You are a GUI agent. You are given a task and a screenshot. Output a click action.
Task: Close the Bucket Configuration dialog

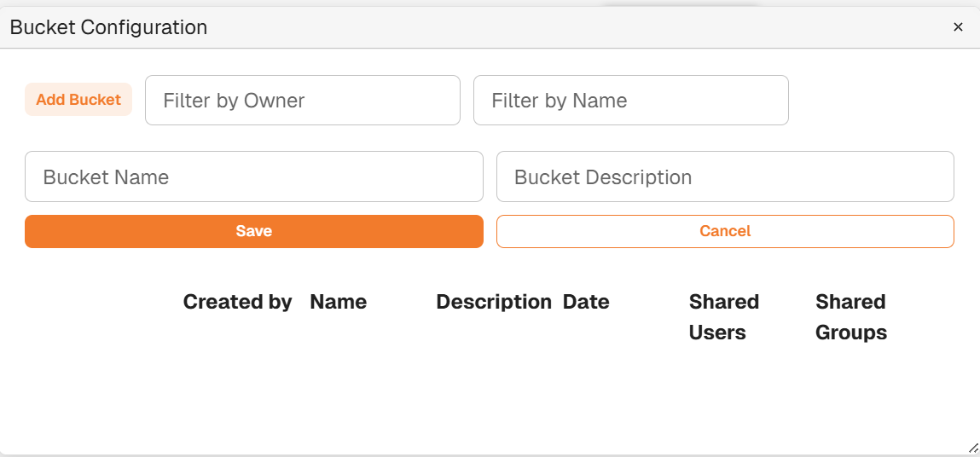point(958,27)
